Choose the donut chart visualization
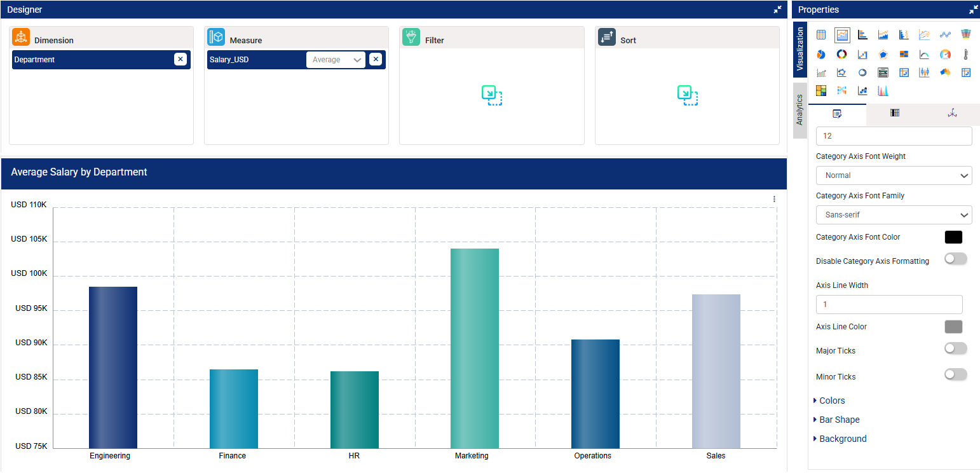The image size is (980, 473). tap(841, 55)
